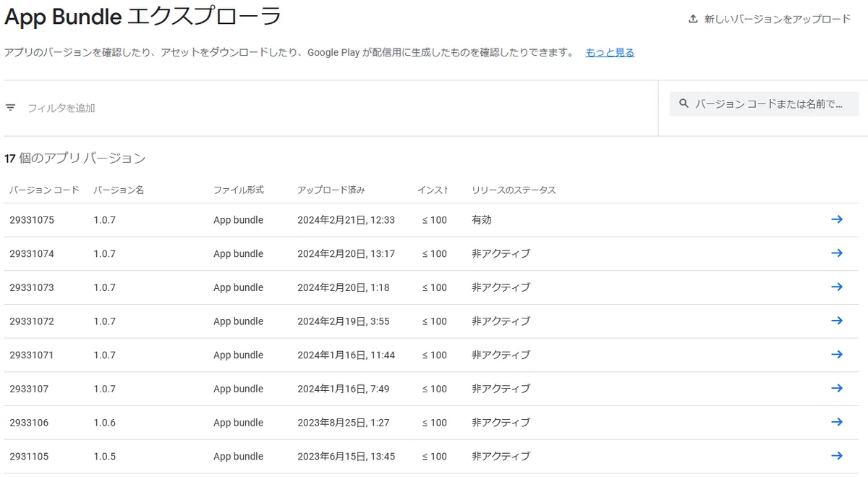The image size is (868, 477).
Task: Open details arrow for version 29331071
Action: tap(837, 355)
